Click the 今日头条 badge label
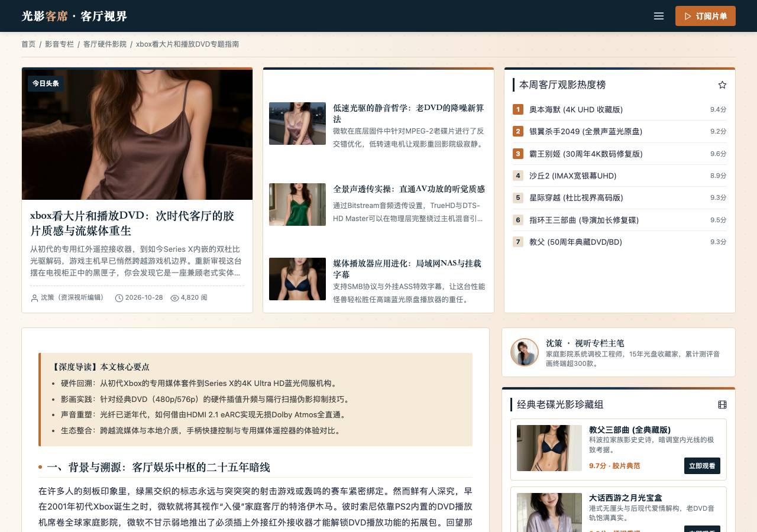Viewport: 757px width, 532px height. 46,83
